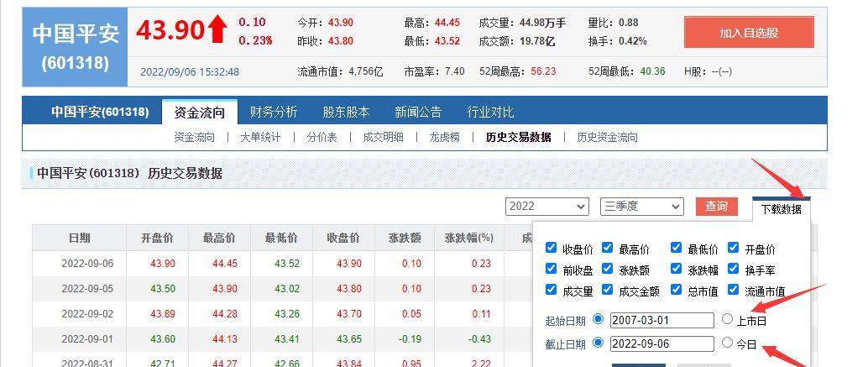Click the 收盘价 column header

(343, 238)
